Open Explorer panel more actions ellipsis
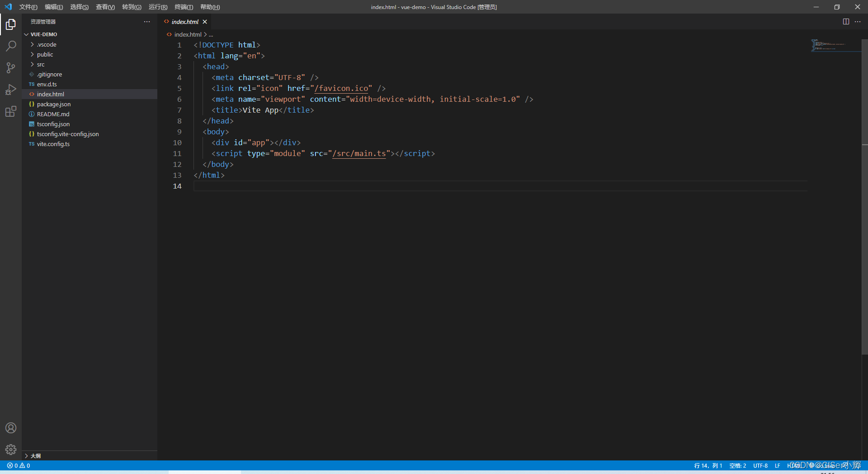The height and width of the screenshot is (474, 868). click(x=147, y=22)
